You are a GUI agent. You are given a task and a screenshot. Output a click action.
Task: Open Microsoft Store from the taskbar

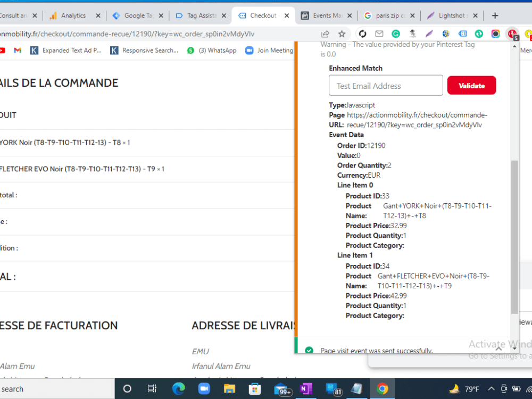click(x=254, y=389)
